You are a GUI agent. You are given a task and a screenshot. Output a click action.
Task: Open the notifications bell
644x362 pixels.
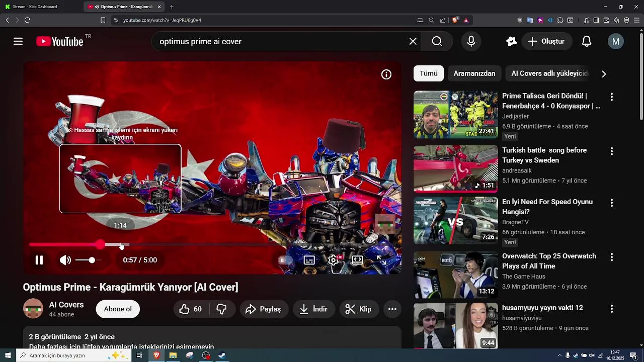click(x=587, y=41)
